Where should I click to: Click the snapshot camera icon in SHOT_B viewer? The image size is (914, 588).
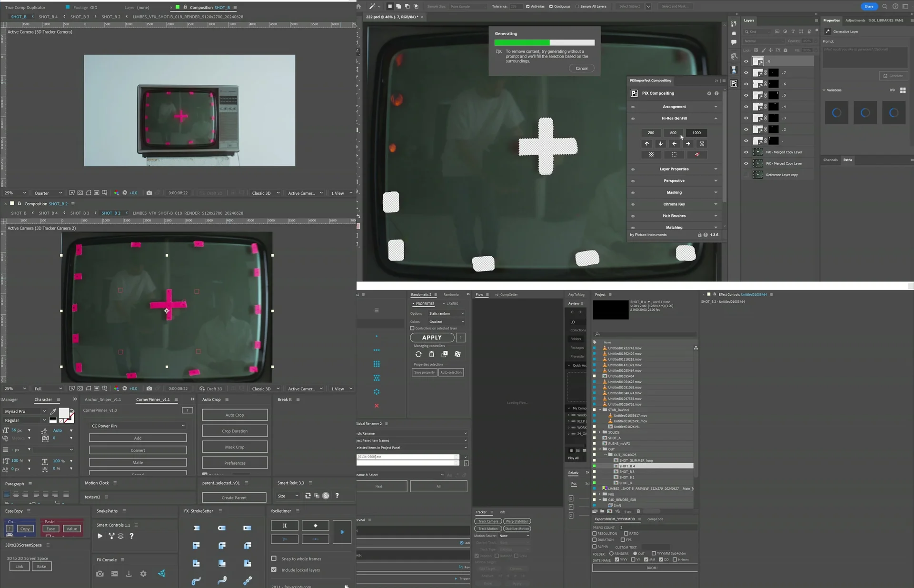point(149,193)
